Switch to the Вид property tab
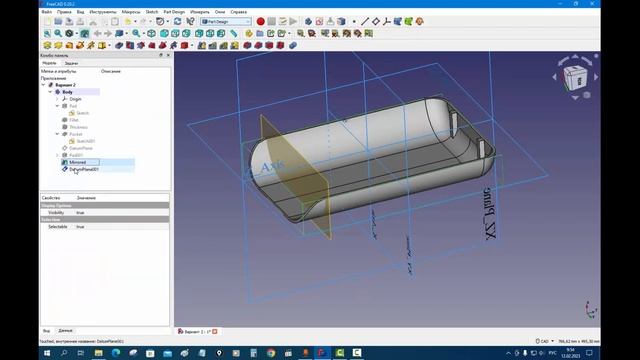Screen dimensions: 640x360 pos(47,331)
